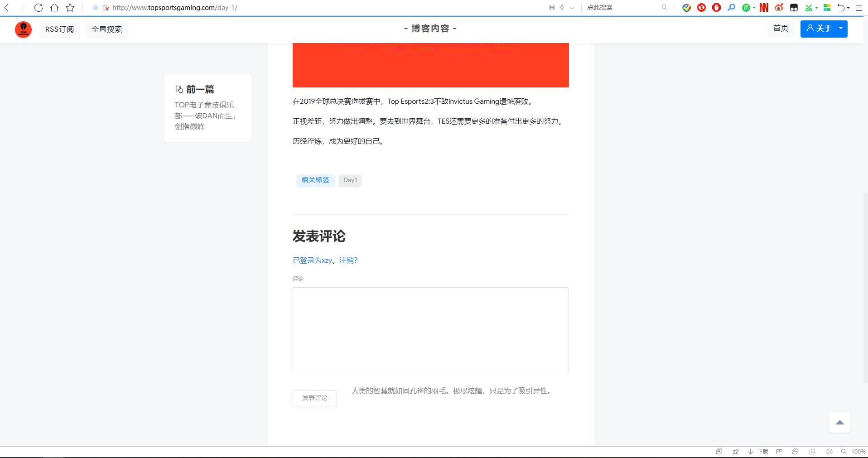The height and width of the screenshot is (458, 868).
Task: Open the red N extension icon
Action: click(x=764, y=8)
